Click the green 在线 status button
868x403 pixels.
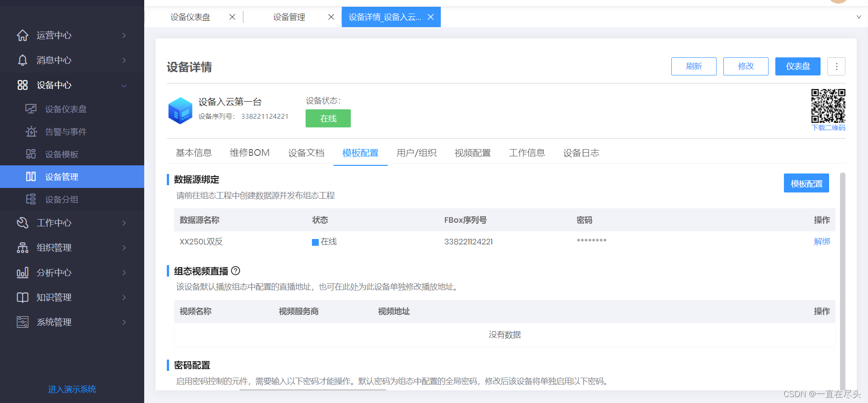point(328,118)
